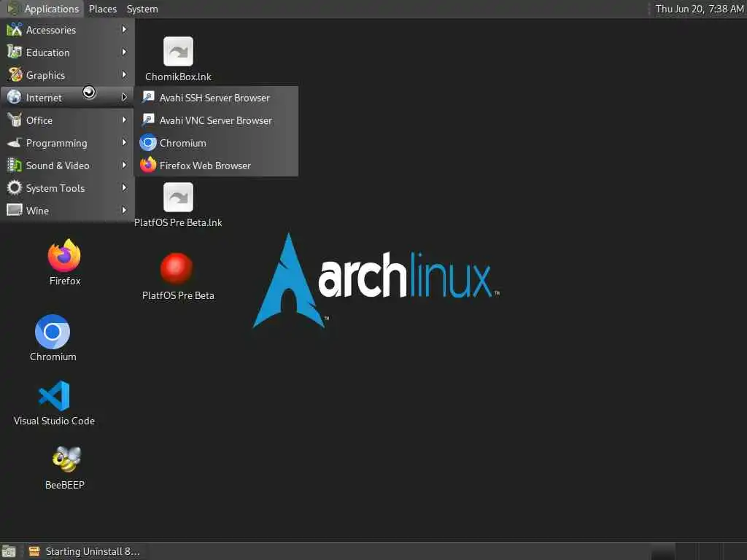747x560 pixels.
Task: Select the Programming menu label
Action: coord(56,144)
